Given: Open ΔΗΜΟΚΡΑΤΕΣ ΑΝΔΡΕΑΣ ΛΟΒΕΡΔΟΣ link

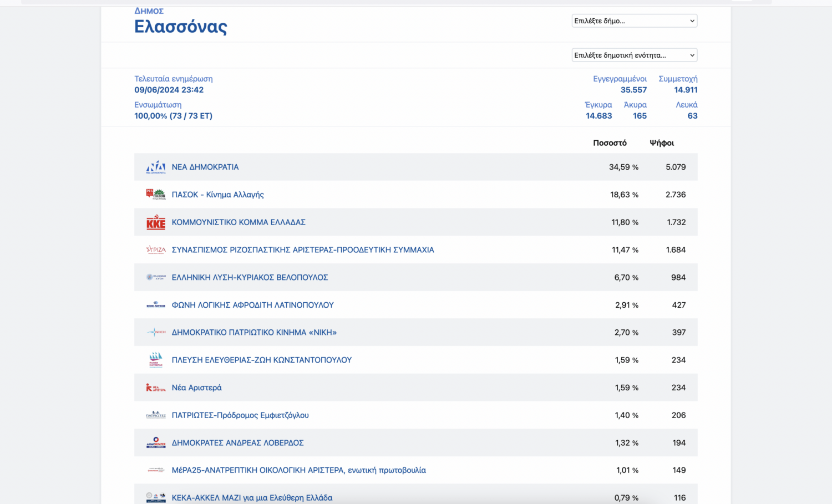Looking at the screenshot, I should coord(238,443).
